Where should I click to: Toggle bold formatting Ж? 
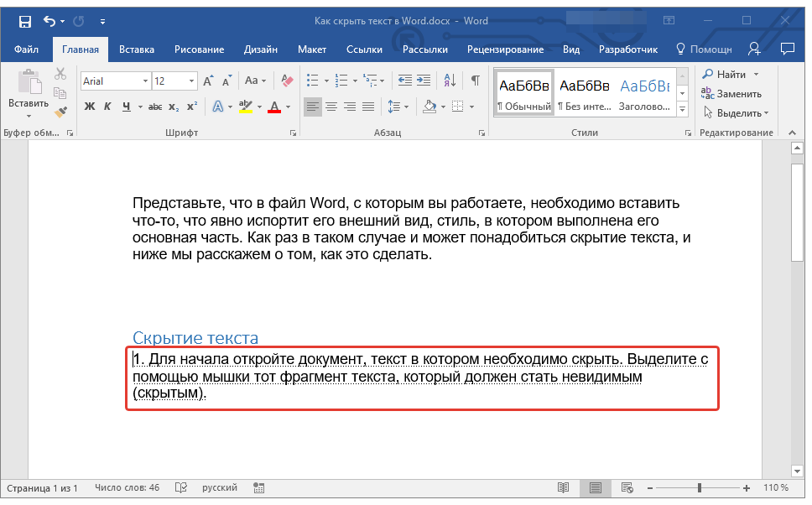click(x=90, y=107)
